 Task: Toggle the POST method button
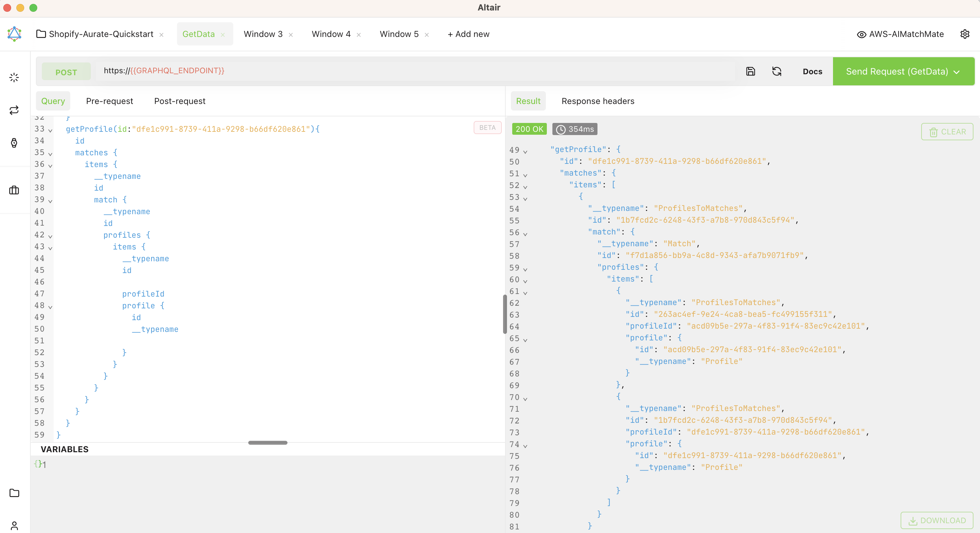[x=66, y=72]
